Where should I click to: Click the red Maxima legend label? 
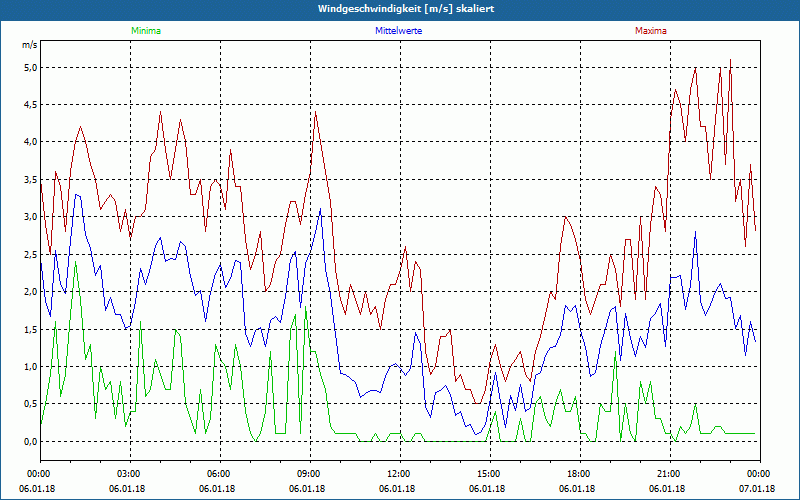tap(651, 31)
